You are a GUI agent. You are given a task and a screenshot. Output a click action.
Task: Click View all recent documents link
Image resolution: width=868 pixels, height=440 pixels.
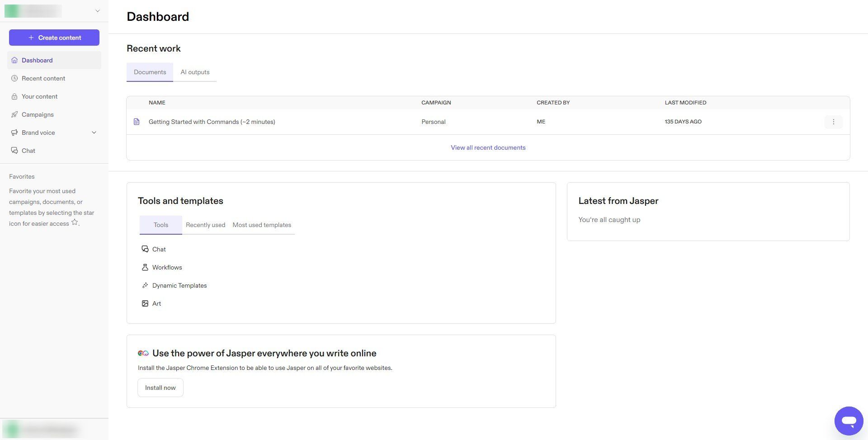click(x=488, y=147)
